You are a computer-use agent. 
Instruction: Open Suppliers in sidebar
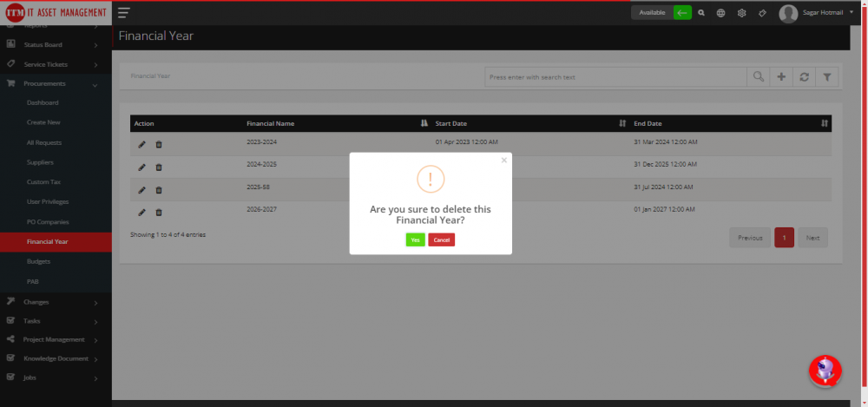(x=40, y=162)
